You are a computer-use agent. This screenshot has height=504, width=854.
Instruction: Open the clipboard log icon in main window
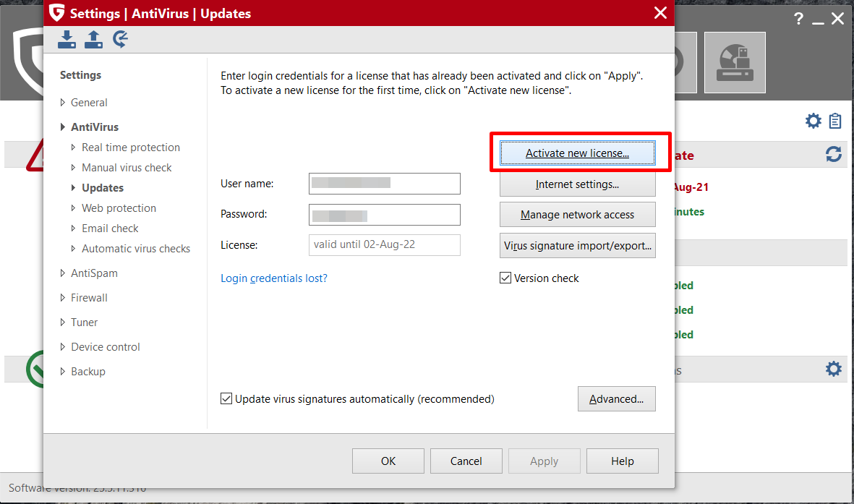coord(835,121)
